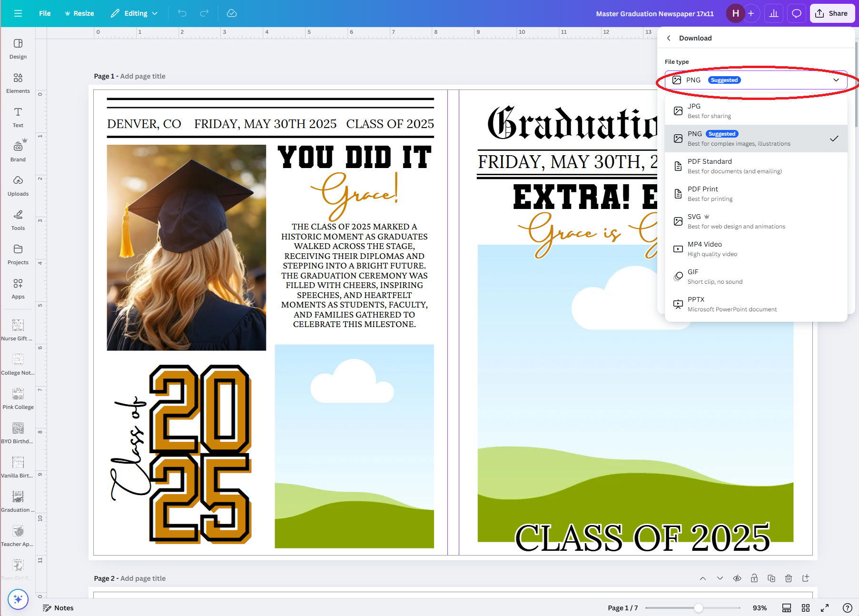Open grid view of pages
This screenshot has height=616, width=859.
pyautogui.click(x=806, y=608)
